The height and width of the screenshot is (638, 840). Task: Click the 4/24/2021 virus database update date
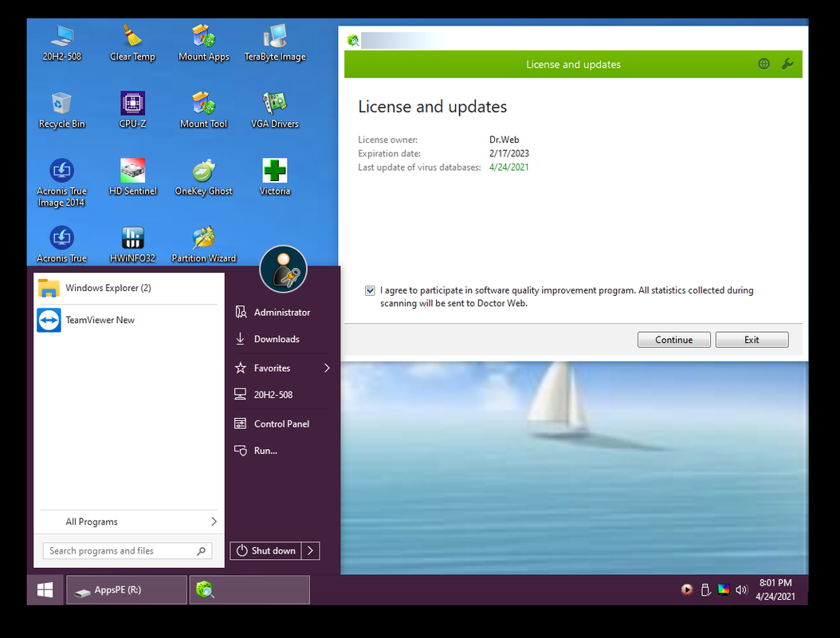click(509, 167)
